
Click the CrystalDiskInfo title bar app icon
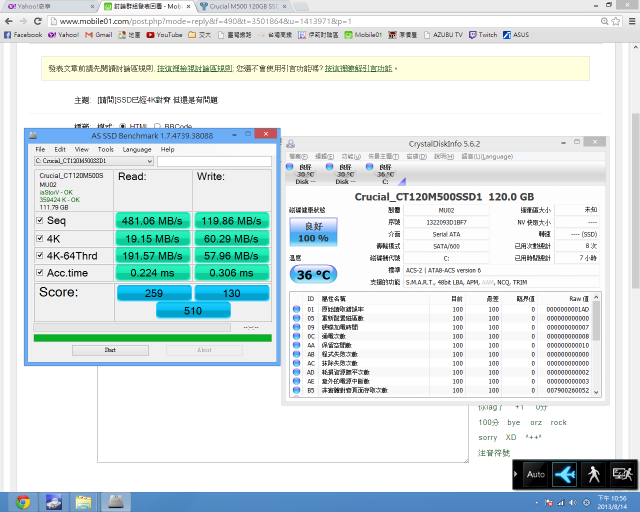click(x=291, y=144)
